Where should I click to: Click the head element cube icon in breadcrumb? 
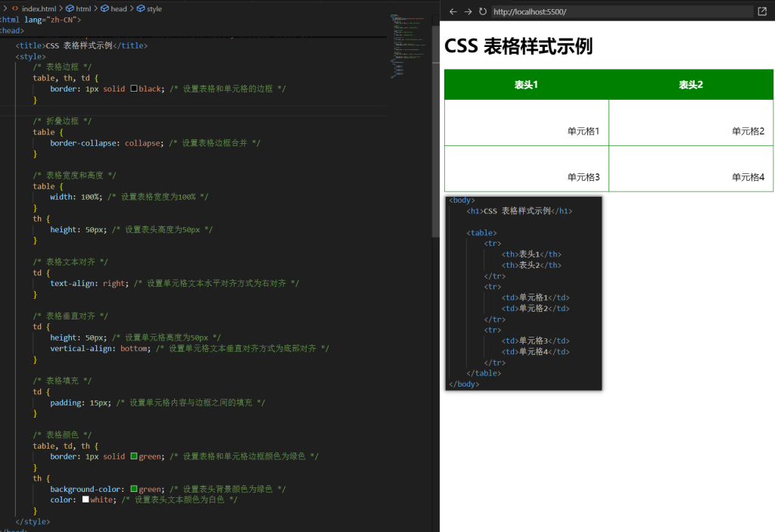coord(104,8)
